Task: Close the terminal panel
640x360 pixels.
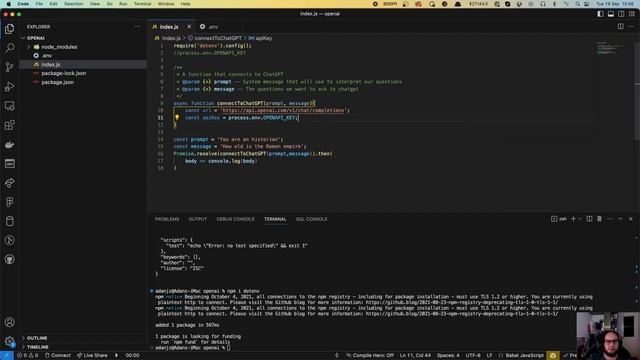Action: coord(631,219)
